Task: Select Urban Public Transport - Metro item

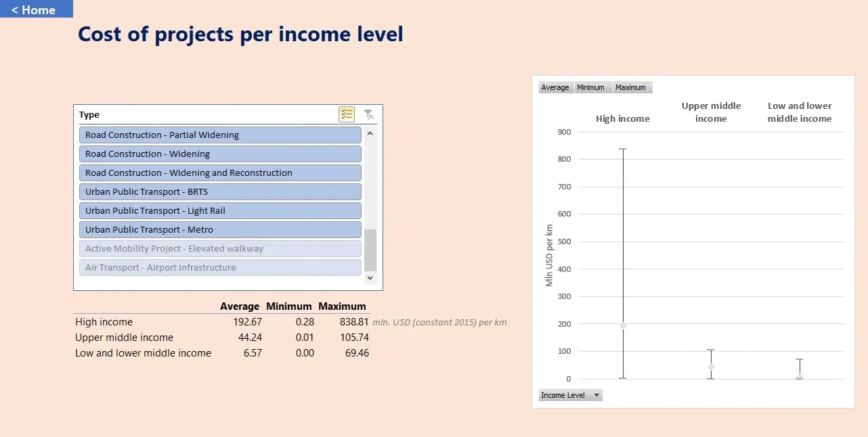Action: pyautogui.click(x=219, y=230)
